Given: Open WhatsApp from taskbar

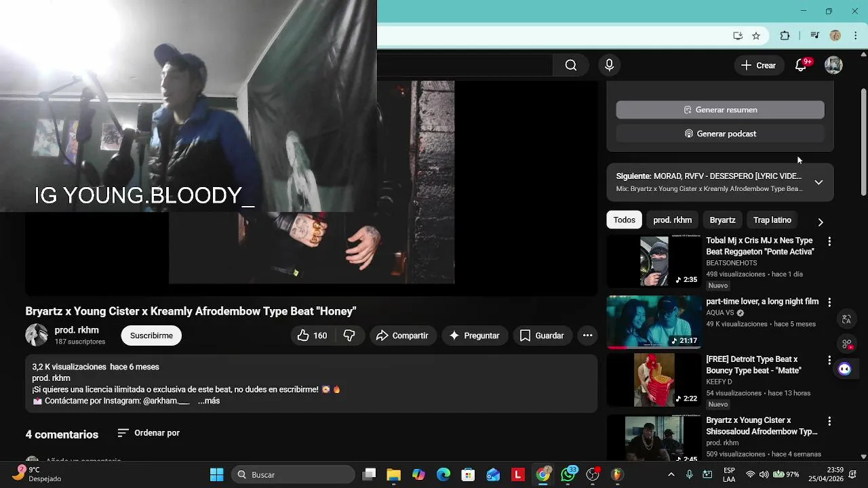Looking at the screenshot, I should point(568,474).
